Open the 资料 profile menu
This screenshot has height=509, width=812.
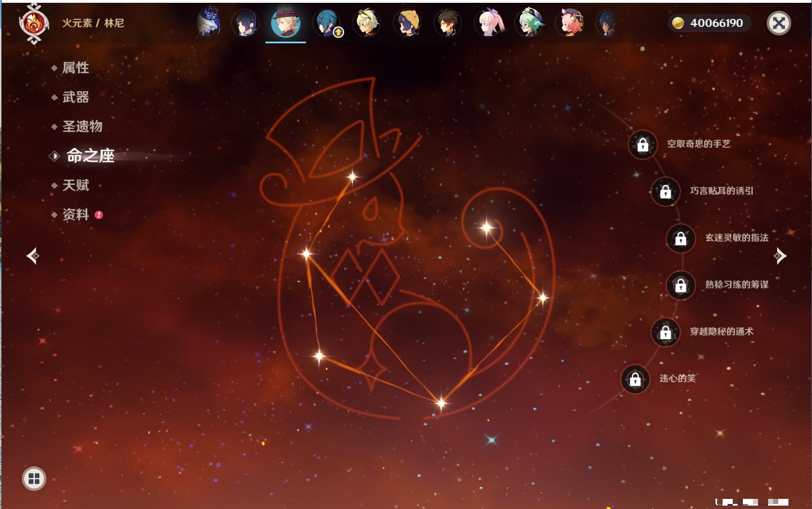point(75,214)
